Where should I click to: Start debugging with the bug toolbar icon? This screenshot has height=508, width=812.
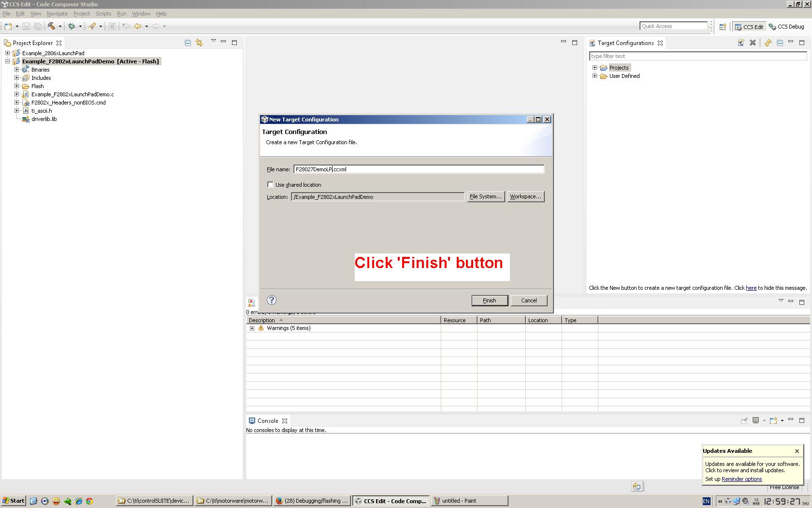(x=72, y=27)
